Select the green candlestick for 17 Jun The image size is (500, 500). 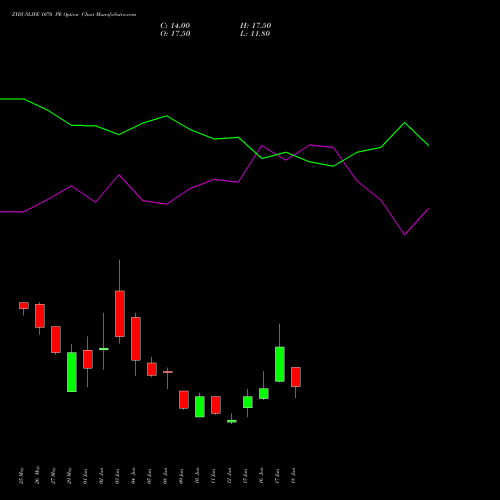pyautogui.click(x=280, y=364)
